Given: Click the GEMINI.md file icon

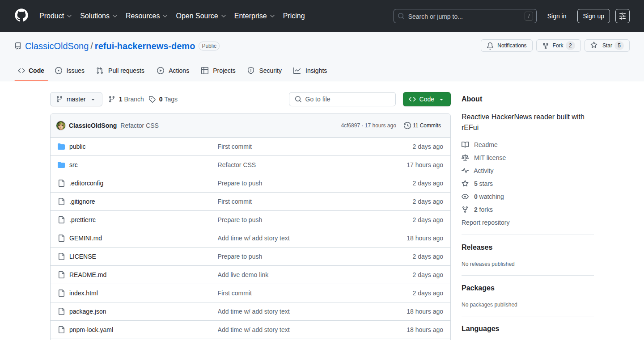Looking at the screenshot, I should (61, 238).
